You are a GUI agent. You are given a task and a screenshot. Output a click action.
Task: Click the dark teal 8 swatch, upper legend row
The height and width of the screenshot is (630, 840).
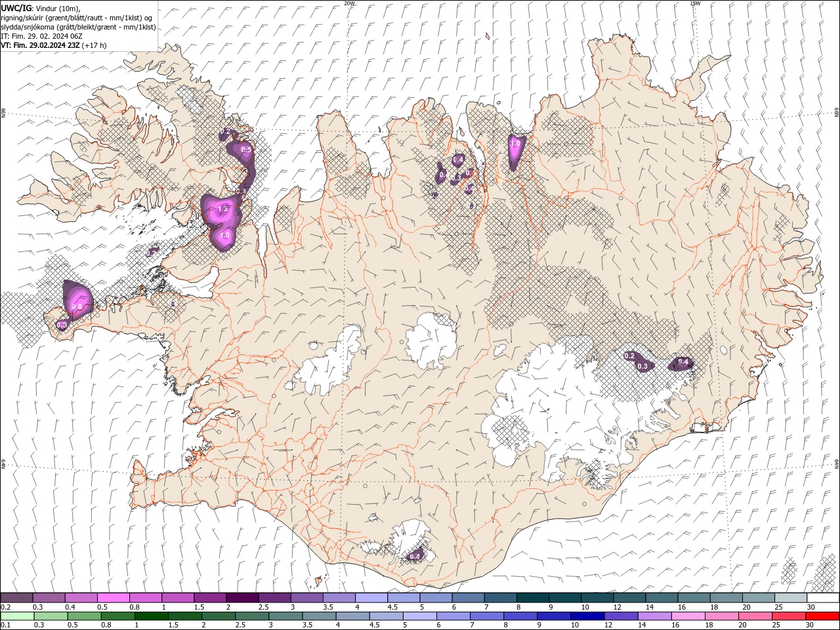533,598
